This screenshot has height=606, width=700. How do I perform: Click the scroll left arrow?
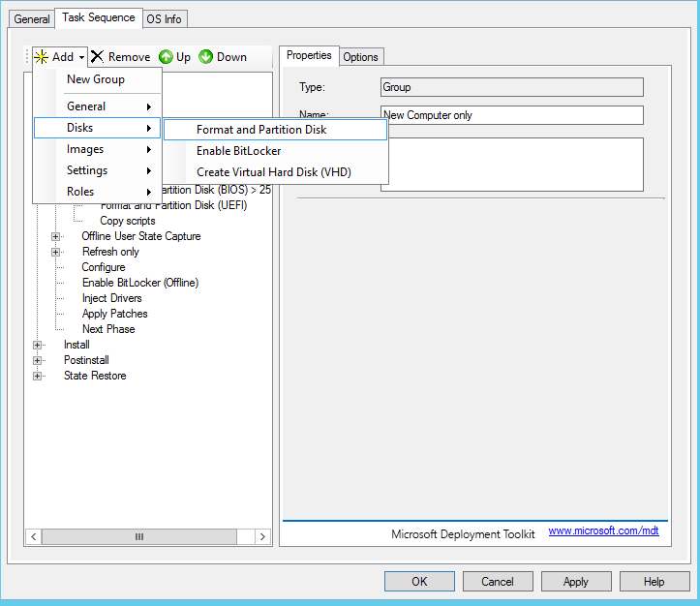point(34,536)
